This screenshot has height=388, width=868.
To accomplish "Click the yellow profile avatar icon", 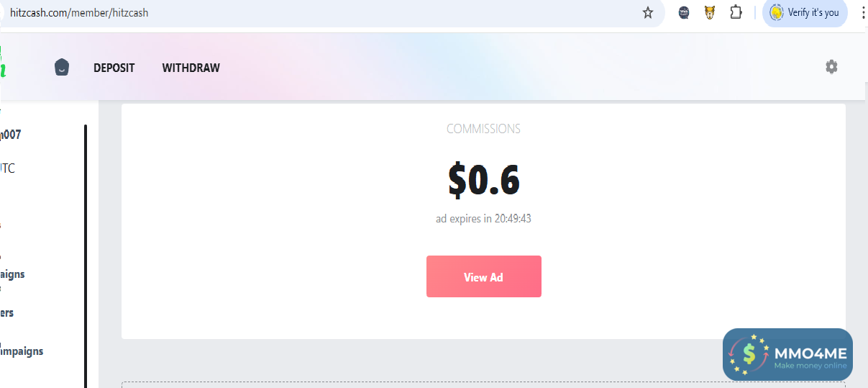I will [776, 13].
